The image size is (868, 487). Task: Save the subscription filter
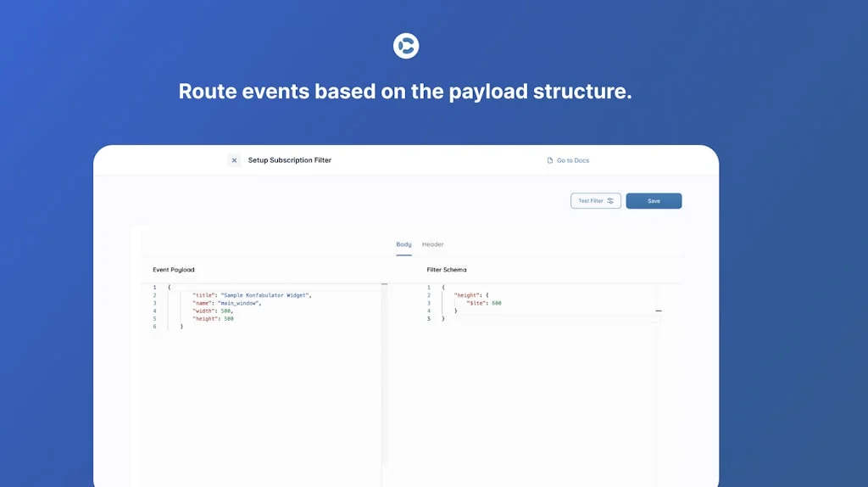click(654, 201)
